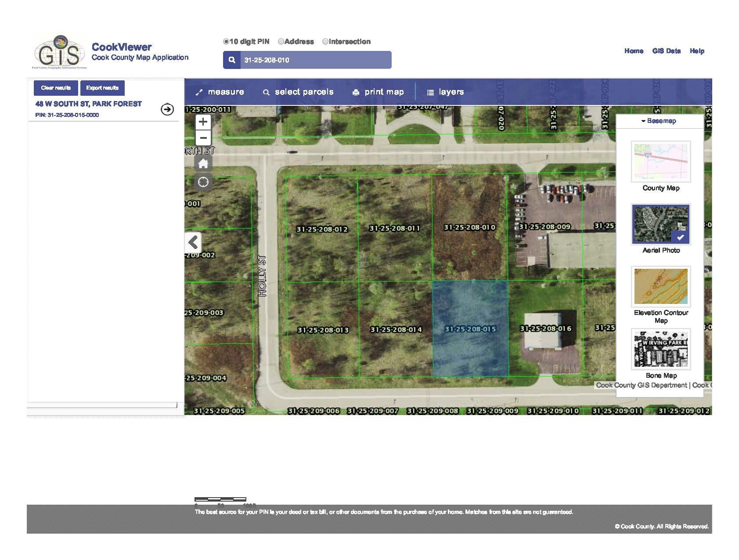The image size is (739, 560).
Task: Select the Address search option
Action: (281, 41)
